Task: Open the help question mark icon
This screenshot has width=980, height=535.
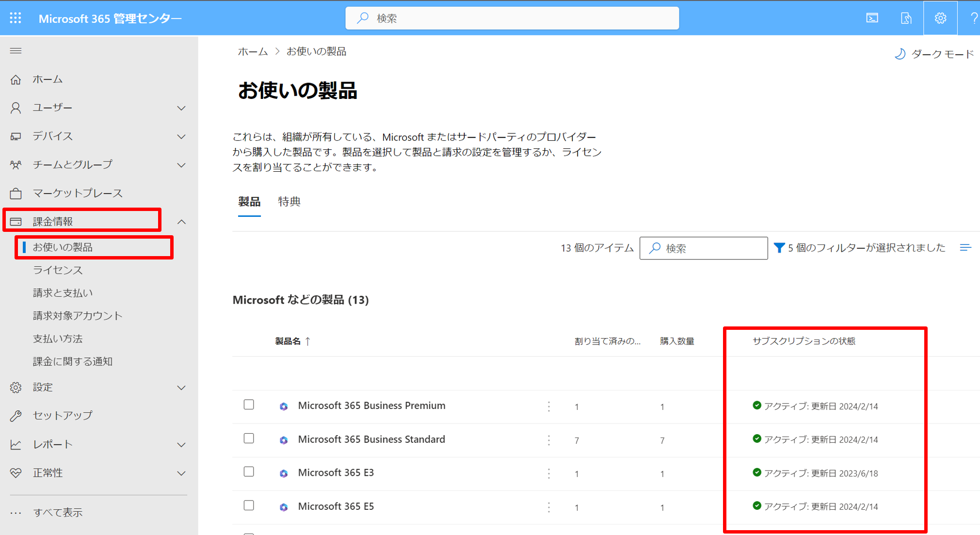Action: point(974,18)
